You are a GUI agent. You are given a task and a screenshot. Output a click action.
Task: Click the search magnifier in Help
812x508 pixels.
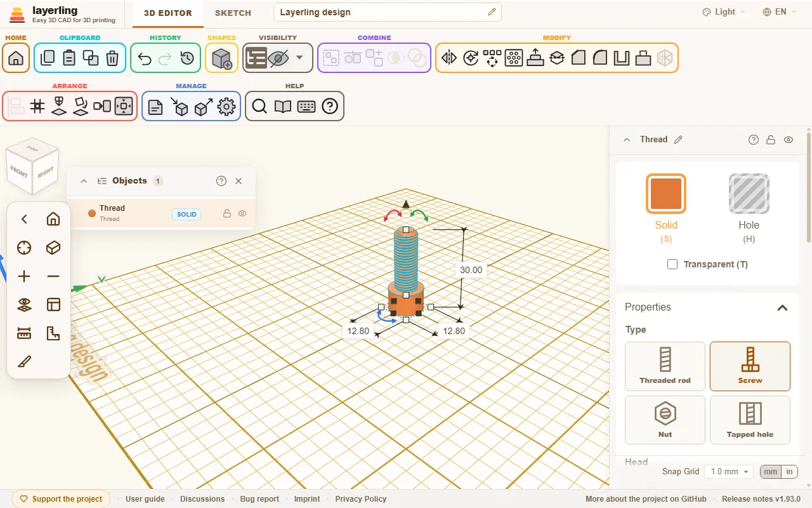(x=259, y=106)
